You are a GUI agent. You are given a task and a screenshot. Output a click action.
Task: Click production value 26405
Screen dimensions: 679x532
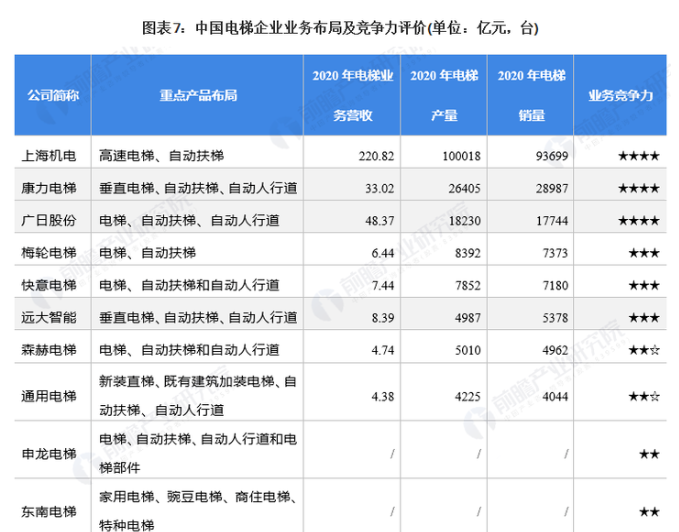click(x=464, y=188)
